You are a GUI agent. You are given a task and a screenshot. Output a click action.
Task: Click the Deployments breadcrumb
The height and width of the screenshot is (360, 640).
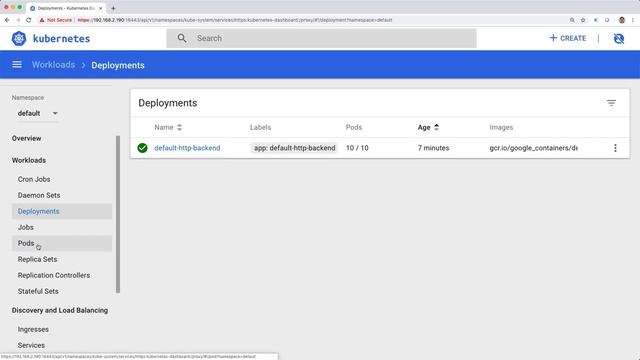[x=118, y=65]
